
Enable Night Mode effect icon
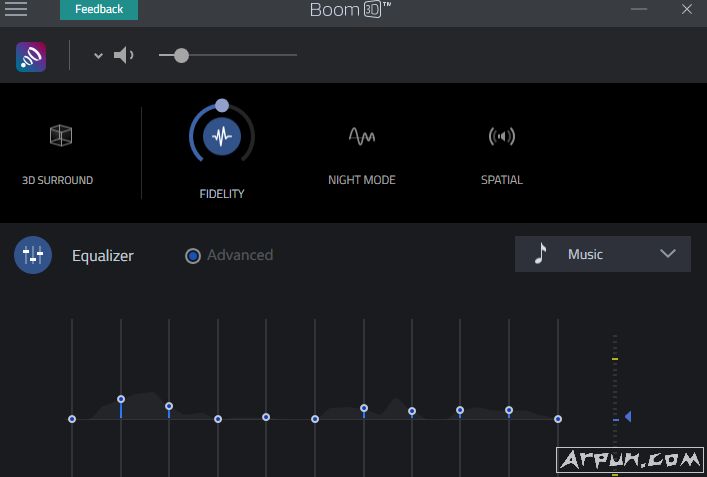(361, 136)
